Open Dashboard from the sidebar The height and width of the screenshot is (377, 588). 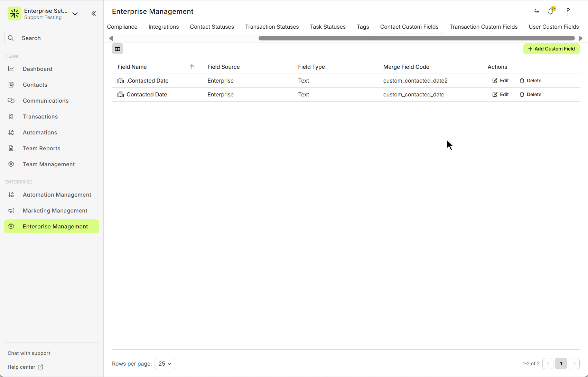click(37, 69)
